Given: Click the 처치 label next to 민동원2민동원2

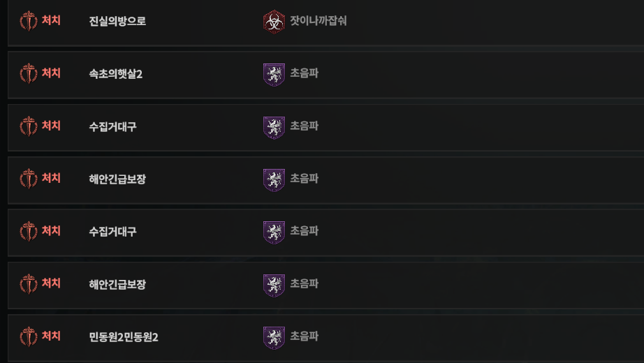Looking at the screenshot, I should 52,336.
